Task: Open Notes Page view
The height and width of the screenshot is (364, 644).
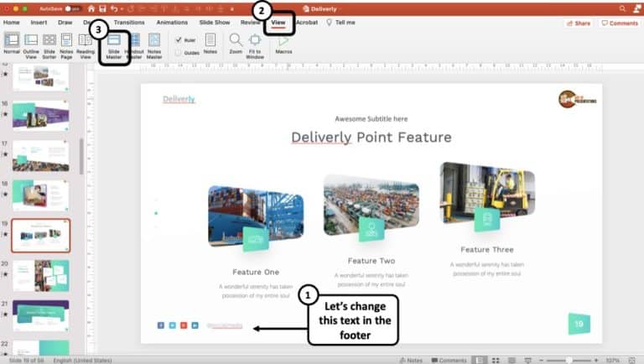Action: pos(66,46)
